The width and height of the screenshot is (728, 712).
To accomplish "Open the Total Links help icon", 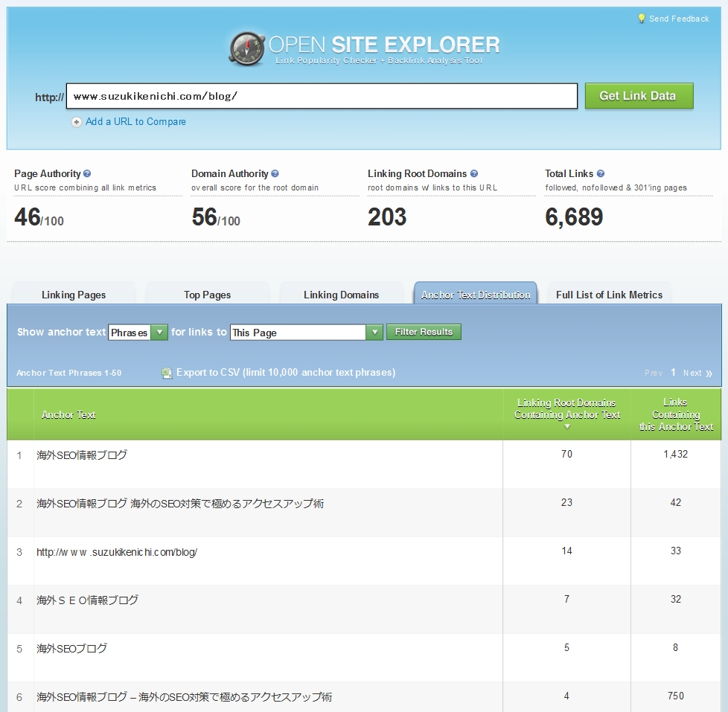I will (x=600, y=173).
